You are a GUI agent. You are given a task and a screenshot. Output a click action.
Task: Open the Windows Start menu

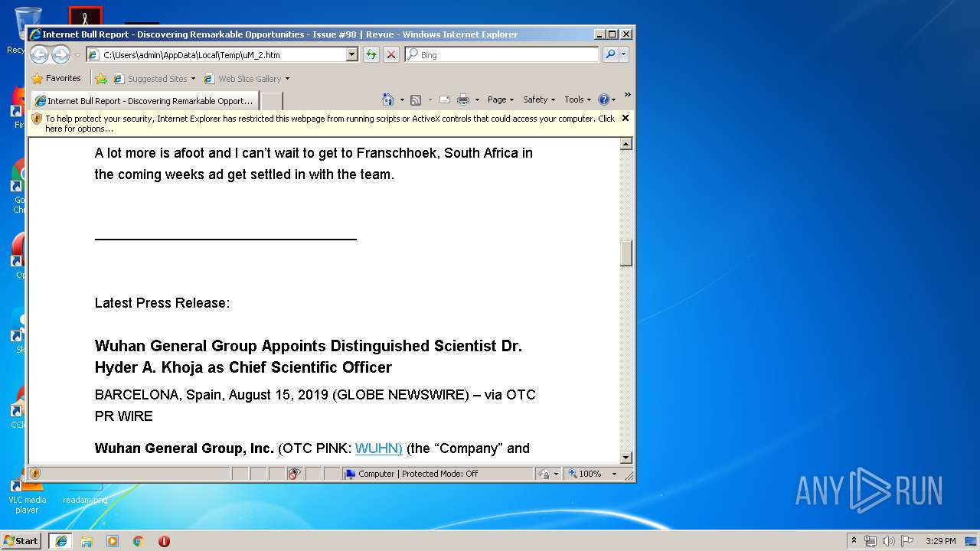(21, 540)
